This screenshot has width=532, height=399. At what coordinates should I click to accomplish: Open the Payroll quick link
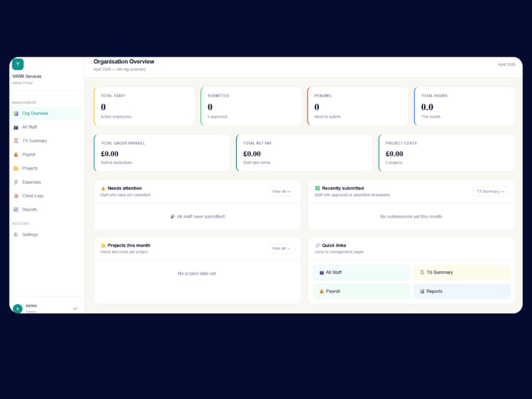[361, 292]
